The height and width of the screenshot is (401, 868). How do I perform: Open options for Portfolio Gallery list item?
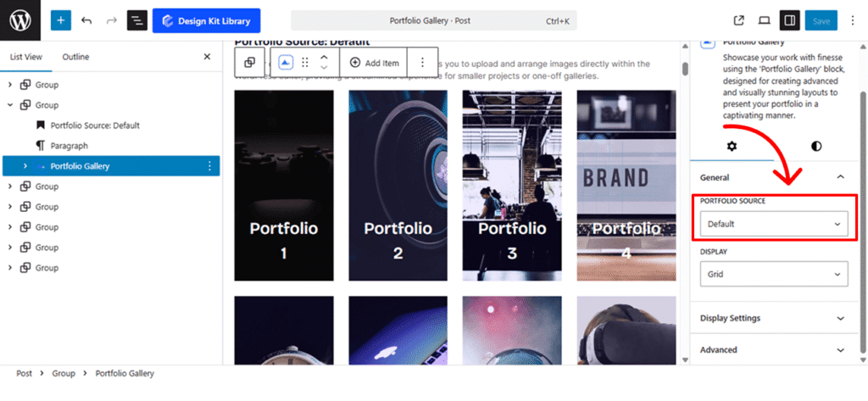[x=209, y=166]
